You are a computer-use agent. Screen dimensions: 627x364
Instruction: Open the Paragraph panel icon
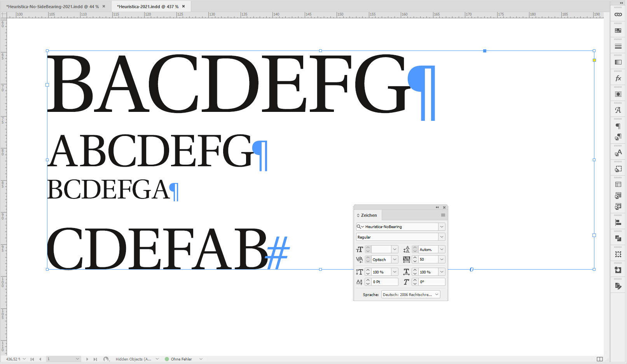[x=618, y=125]
